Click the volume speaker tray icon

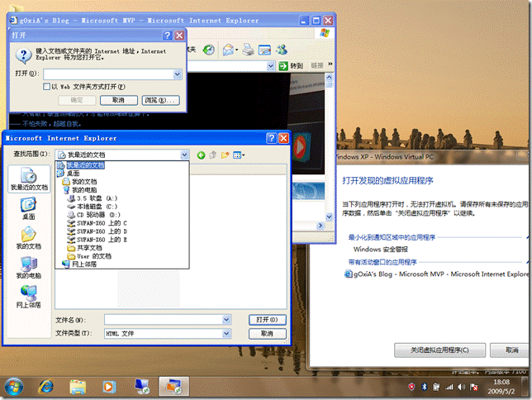point(461,387)
